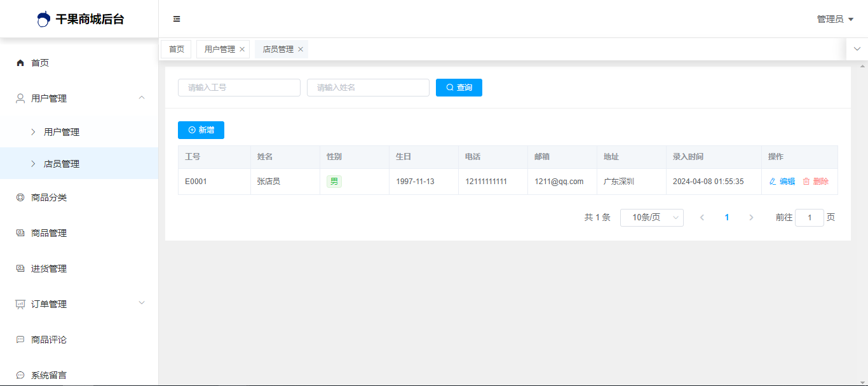Click the 新增 button
The image size is (868, 386).
pos(201,130)
